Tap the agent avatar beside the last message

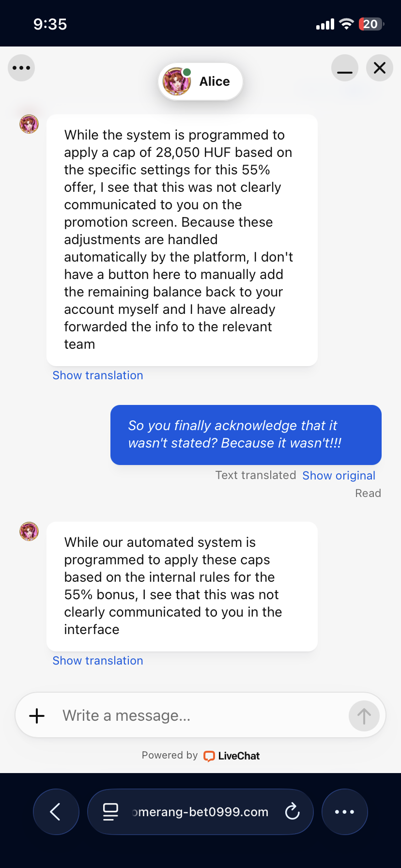(29, 531)
